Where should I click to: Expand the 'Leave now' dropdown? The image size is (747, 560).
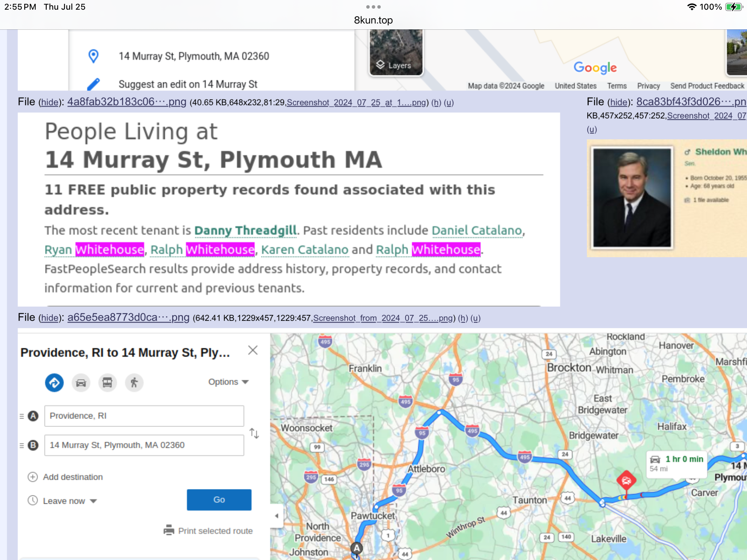[x=70, y=501]
